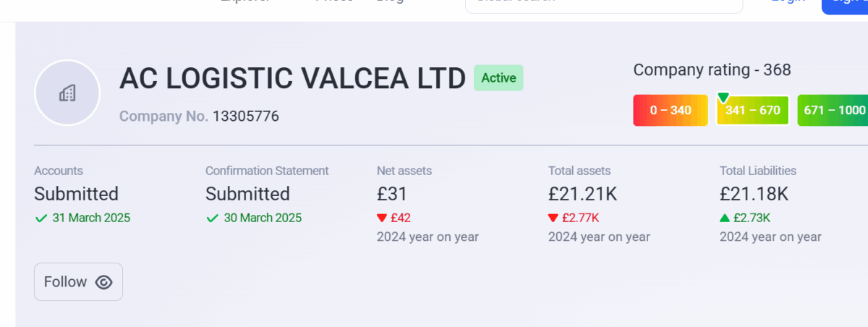This screenshot has width=868, height=327.
Task: Open the Login link
Action: [x=788, y=3]
